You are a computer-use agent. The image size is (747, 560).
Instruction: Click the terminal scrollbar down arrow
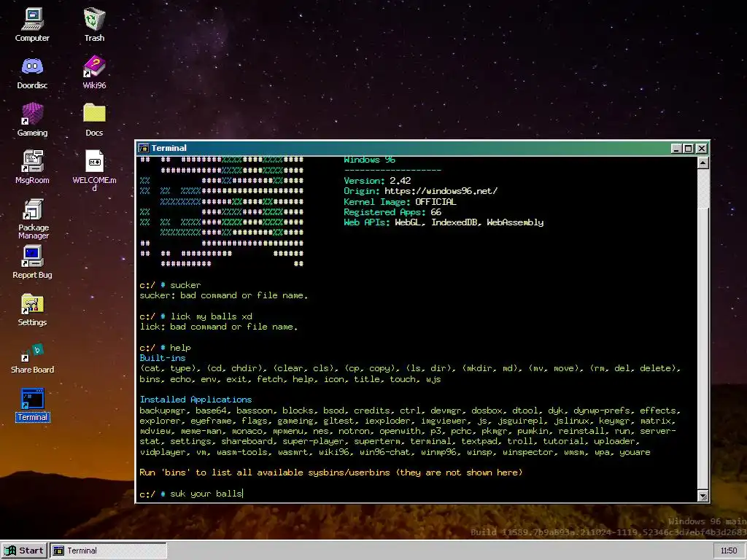click(703, 496)
